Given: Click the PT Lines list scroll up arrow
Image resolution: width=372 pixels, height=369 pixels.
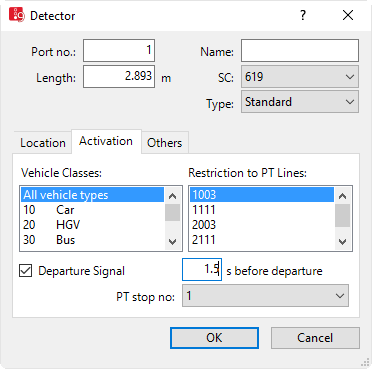Looking at the screenshot, I should (342, 196).
